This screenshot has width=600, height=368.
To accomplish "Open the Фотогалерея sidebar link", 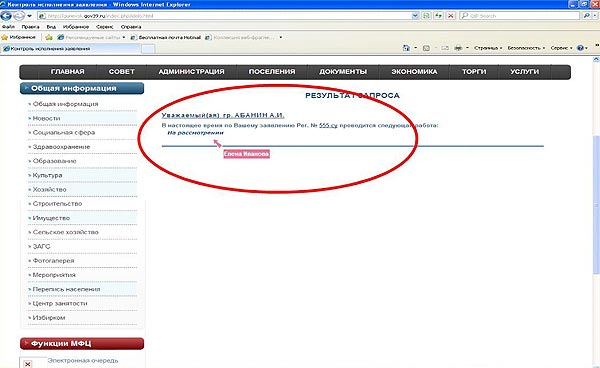I will tap(53, 261).
